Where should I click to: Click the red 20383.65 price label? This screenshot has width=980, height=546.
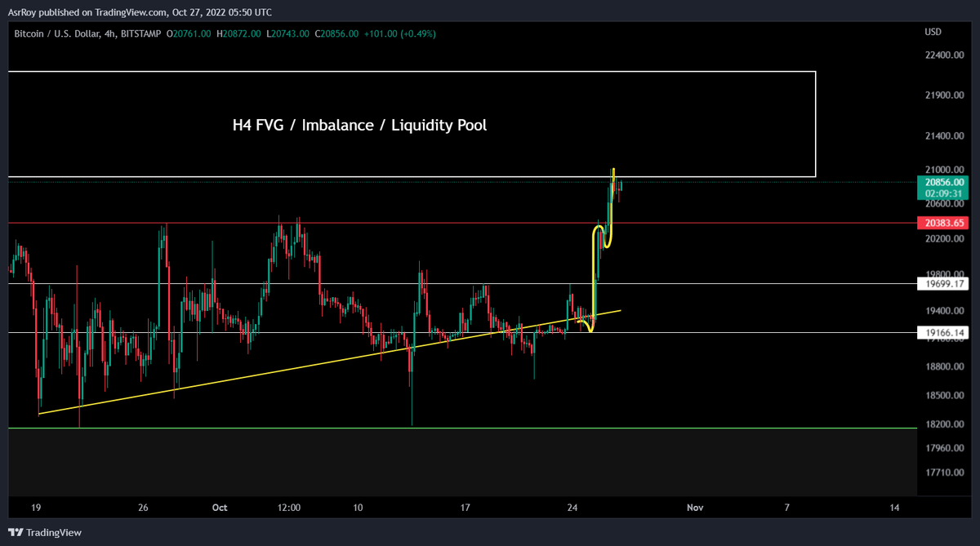pyautogui.click(x=943, y=222)
